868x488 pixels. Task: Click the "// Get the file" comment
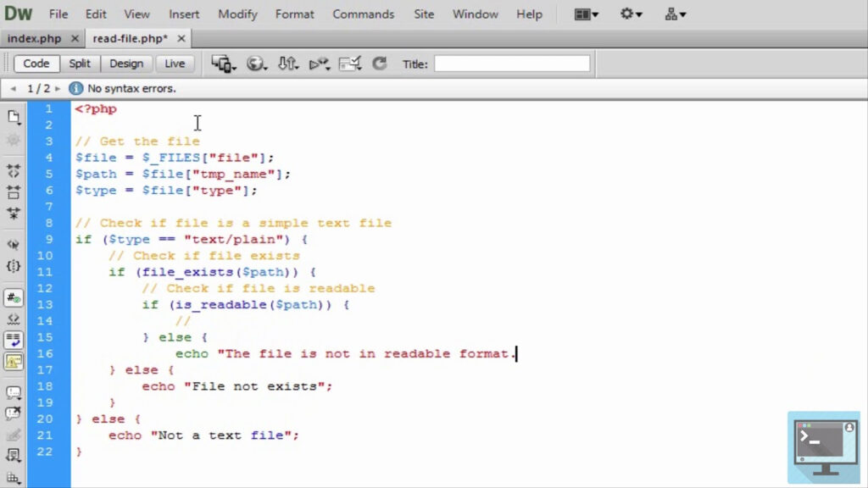point(137,141)
